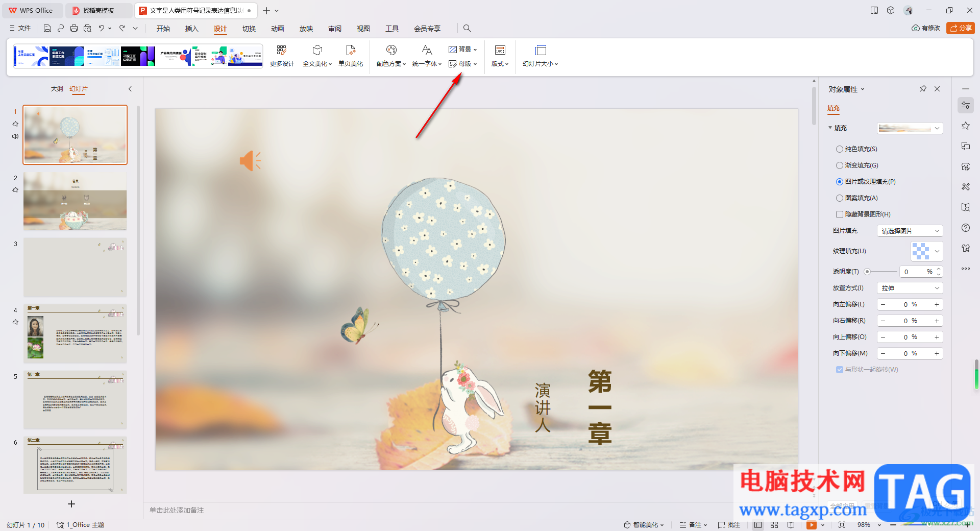Open the 文件 file menu
Image resolution: width=980 pixels, height=531 pixels.
[x=20, y=28]
